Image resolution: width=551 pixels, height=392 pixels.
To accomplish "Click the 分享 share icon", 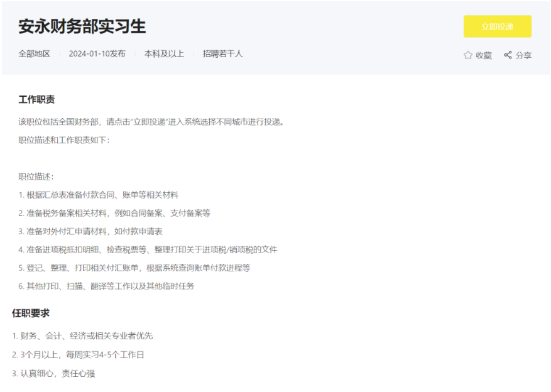I will tap(508, 55).
